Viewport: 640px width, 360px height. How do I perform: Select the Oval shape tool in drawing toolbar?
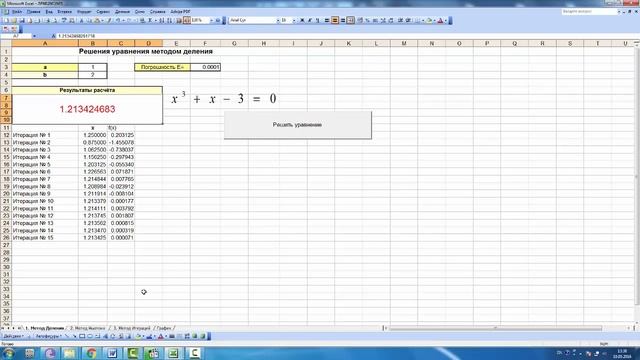(x=90, y=336)
